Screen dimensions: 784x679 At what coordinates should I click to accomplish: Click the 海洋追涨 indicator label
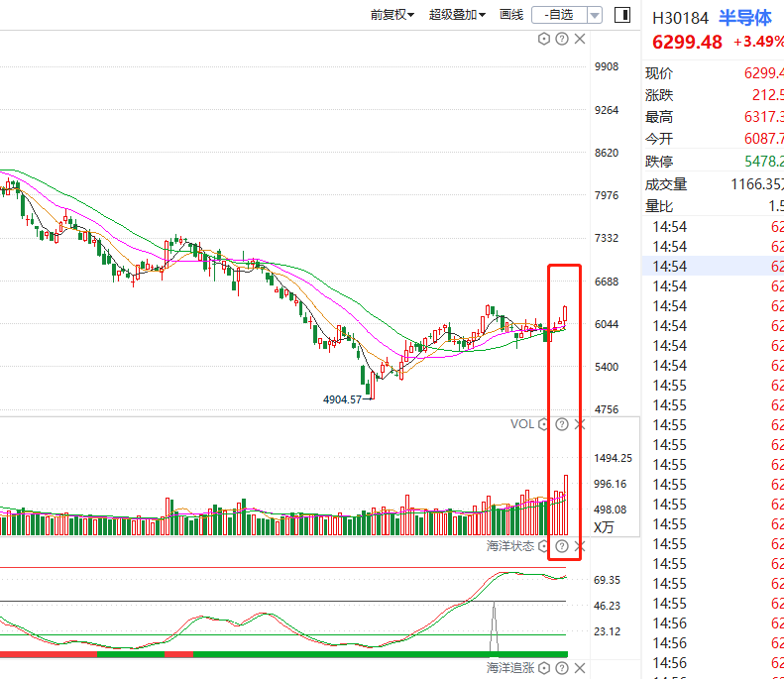[x=510, y=668]
